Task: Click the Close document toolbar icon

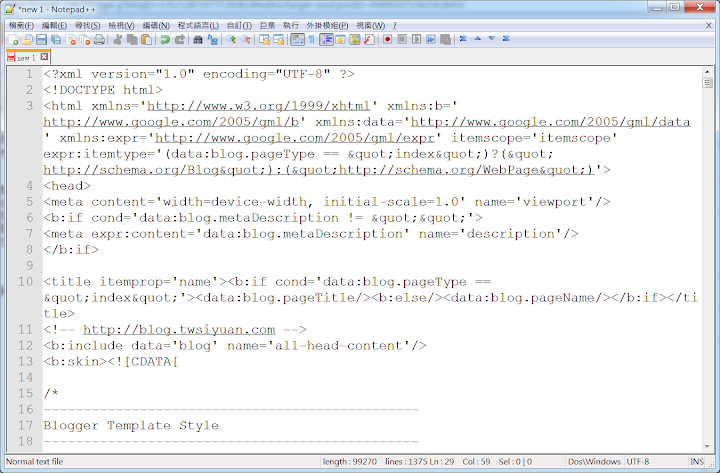Action: tap(71, 39)
